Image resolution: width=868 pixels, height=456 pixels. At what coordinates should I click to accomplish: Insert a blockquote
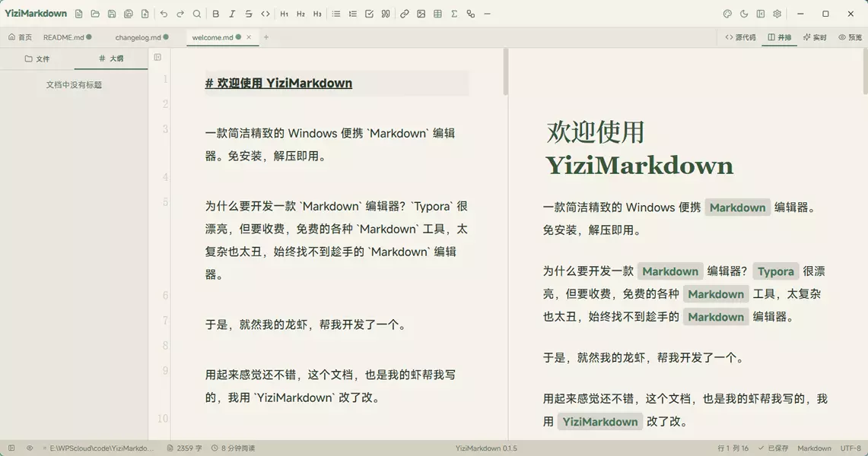pos(386,14)
